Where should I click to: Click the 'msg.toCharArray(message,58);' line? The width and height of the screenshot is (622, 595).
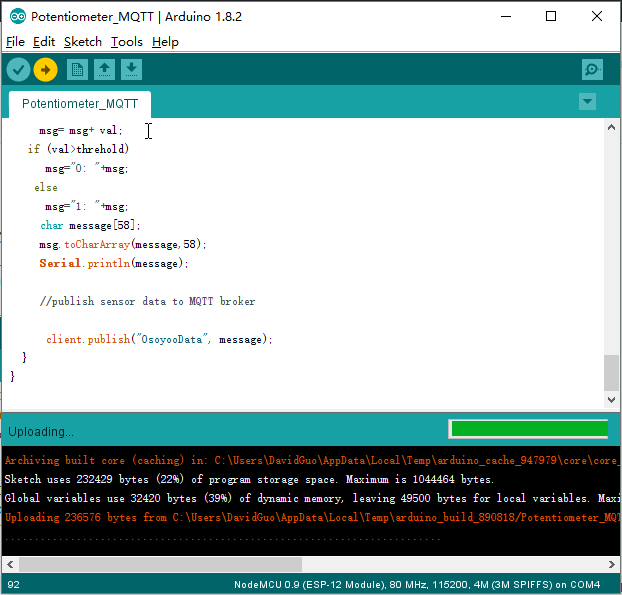[123, 244]
